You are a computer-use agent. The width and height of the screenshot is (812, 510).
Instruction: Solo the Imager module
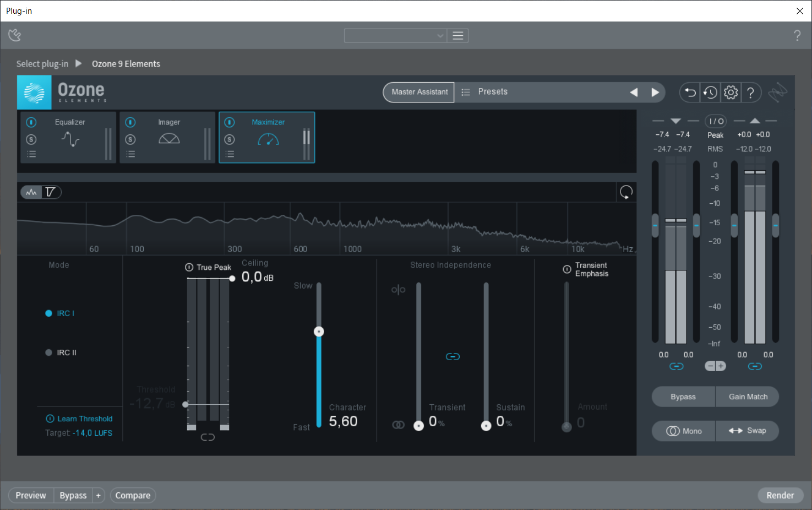pos(130,139)
